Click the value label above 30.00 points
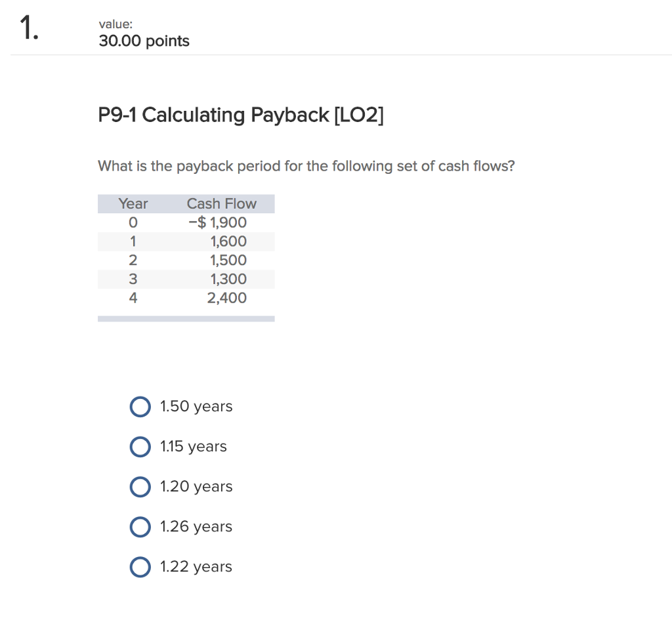This screenshot has width=672, height=620. point(115,24)
